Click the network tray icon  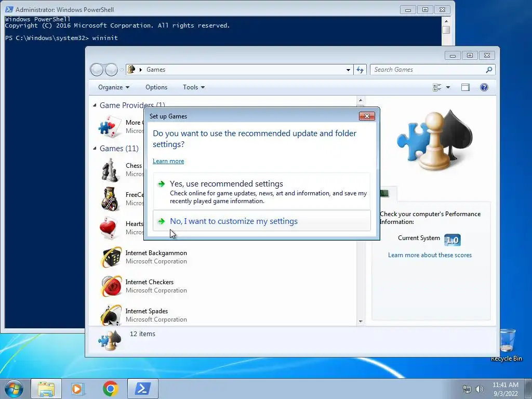click(x=467, y=389)
